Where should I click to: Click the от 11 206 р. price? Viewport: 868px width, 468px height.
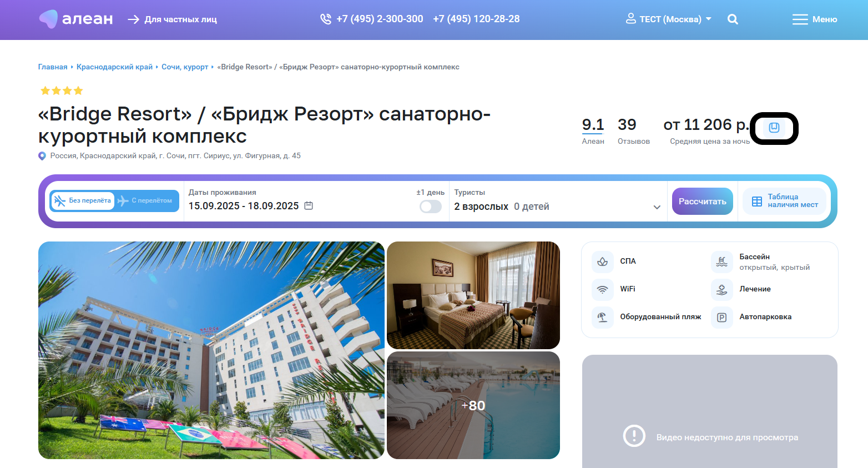coord(706,125)
